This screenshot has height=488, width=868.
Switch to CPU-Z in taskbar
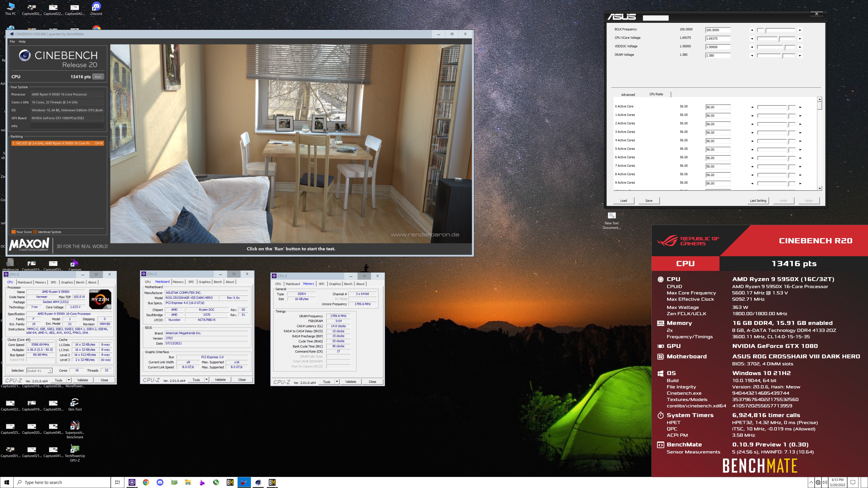click(132, 482)
